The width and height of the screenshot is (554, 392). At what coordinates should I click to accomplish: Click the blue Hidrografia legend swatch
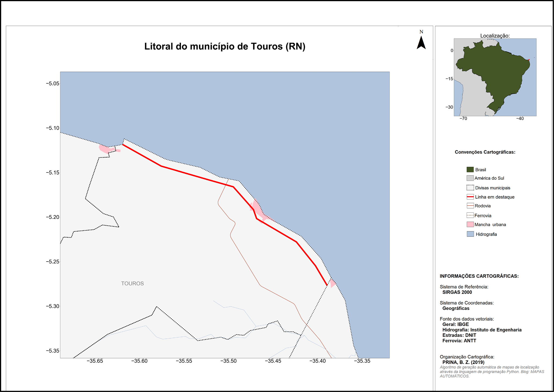470,234
